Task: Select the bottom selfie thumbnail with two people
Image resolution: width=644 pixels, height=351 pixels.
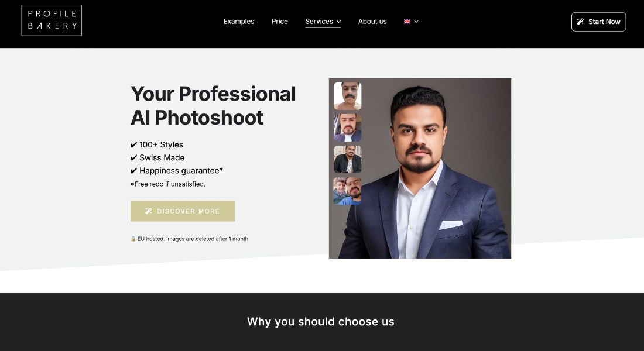Action: coord(347,191)
